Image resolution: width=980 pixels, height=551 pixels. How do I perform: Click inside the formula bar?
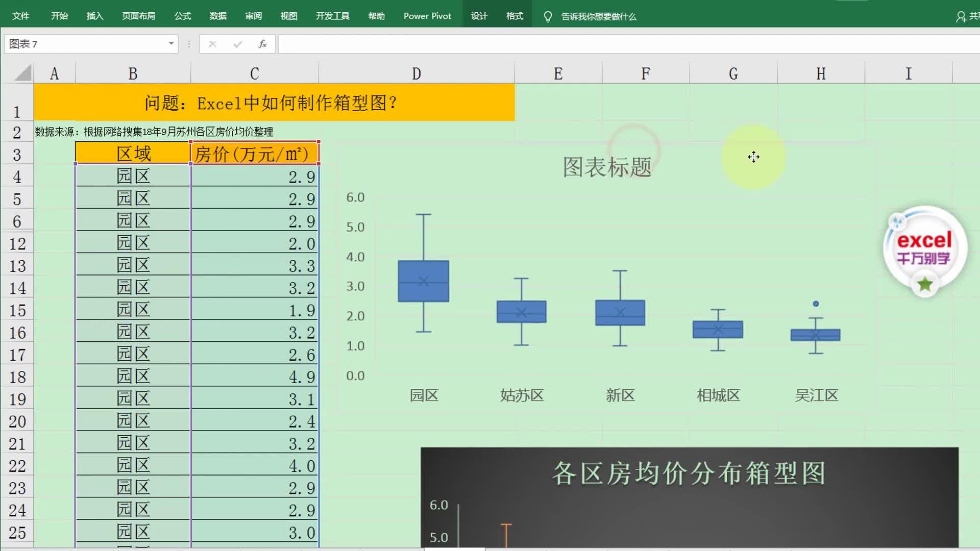tap(629, 44)
